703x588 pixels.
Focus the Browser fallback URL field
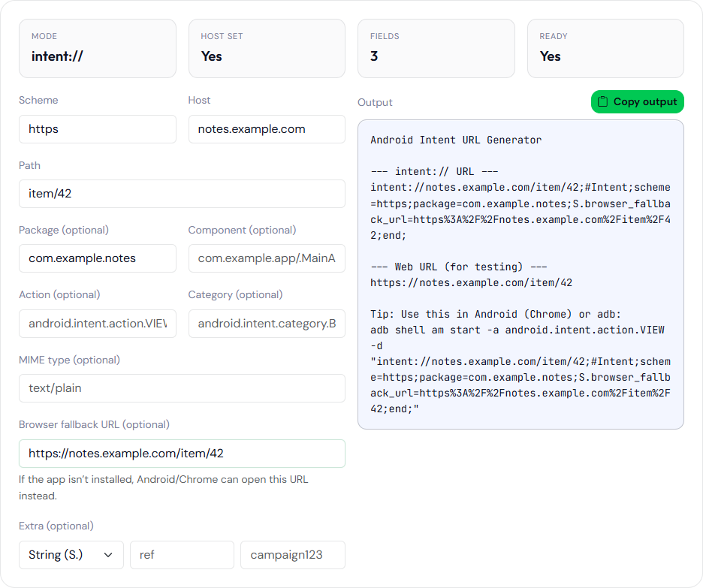(x=182, y=454)
